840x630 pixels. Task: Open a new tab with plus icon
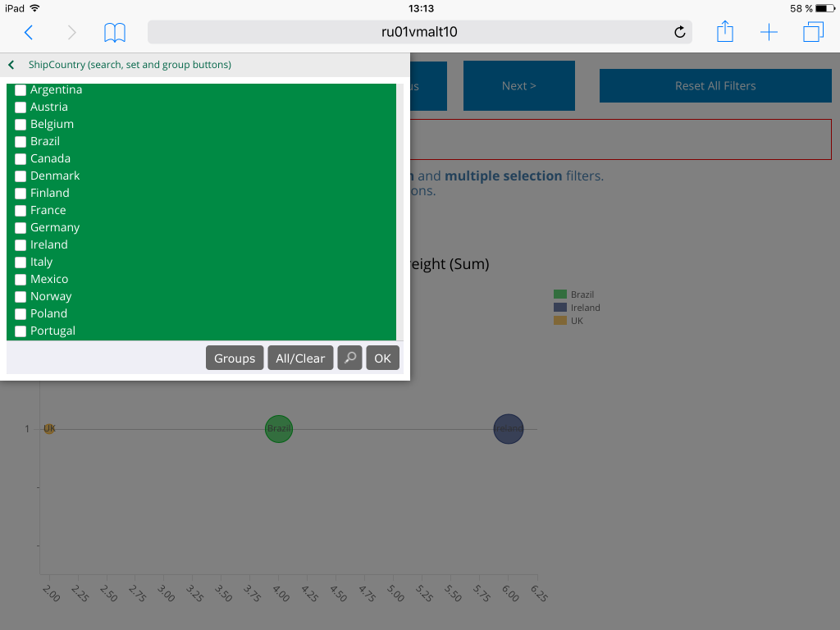[769, 33]
